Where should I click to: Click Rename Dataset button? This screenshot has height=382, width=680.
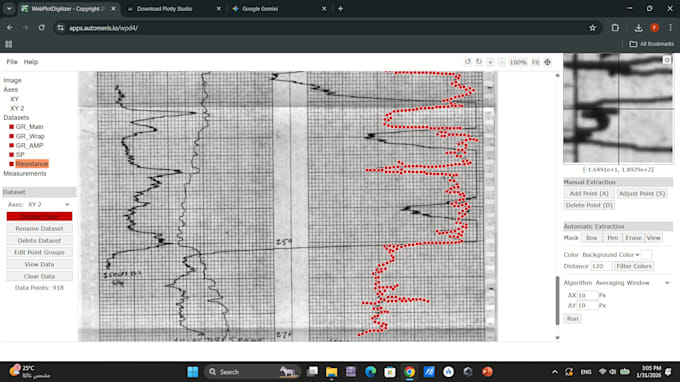pos(39,229)
